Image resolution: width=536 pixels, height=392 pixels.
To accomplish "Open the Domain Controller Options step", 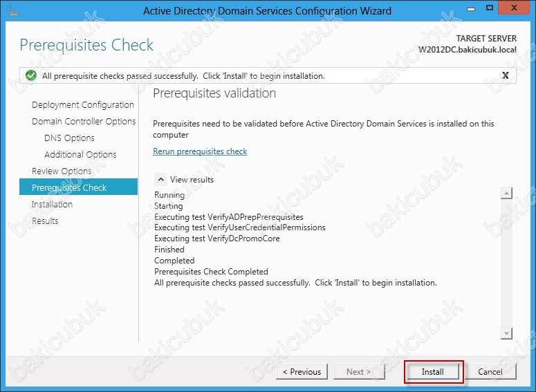I will (84, 121).
